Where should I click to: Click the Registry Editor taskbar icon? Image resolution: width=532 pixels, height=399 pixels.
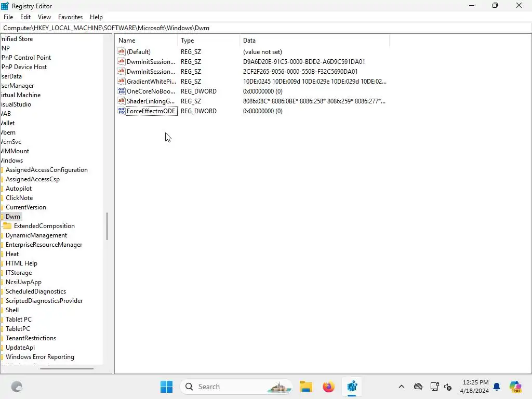tap(352, 387)
